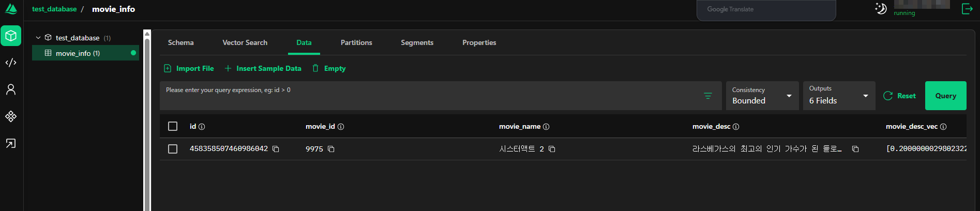This screenshot has height=211, width=980.
Task: Open the code playground icon in sidebar
Action: [x=11, y=63]
